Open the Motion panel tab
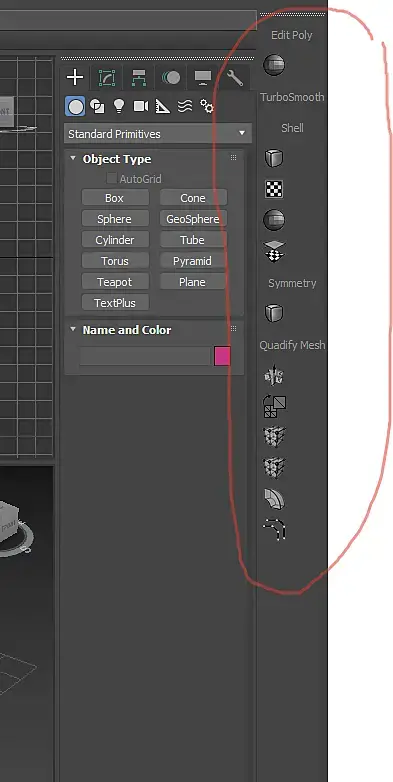Image resolution: width=393 pixels, height=782 pixels. coord(171,78)
